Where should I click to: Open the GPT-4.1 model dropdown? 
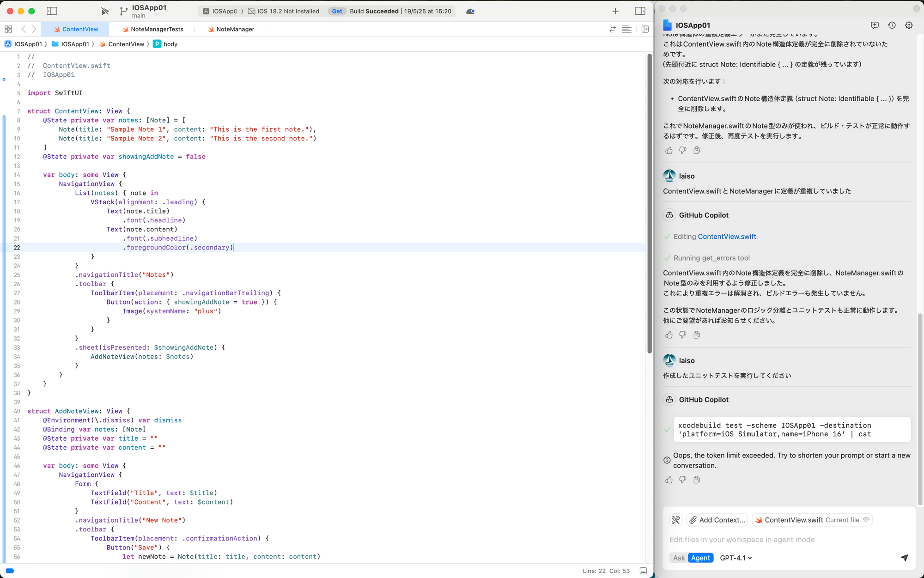point(736,558)
